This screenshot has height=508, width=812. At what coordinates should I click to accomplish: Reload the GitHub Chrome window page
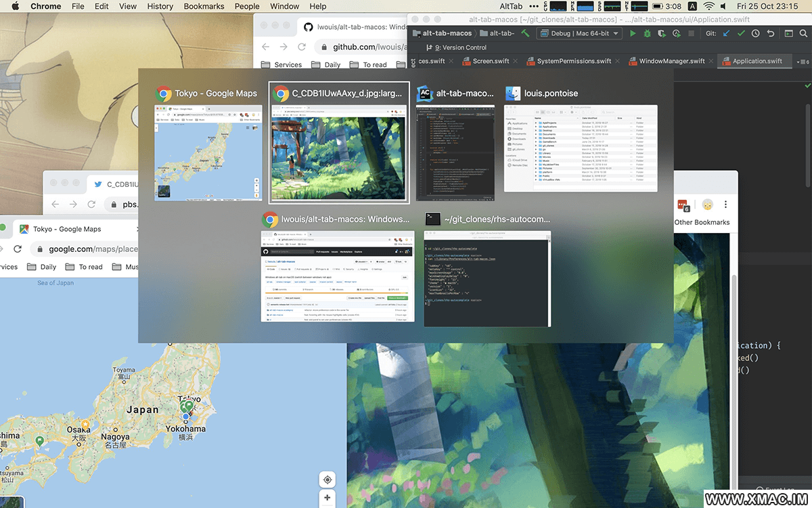302,47
